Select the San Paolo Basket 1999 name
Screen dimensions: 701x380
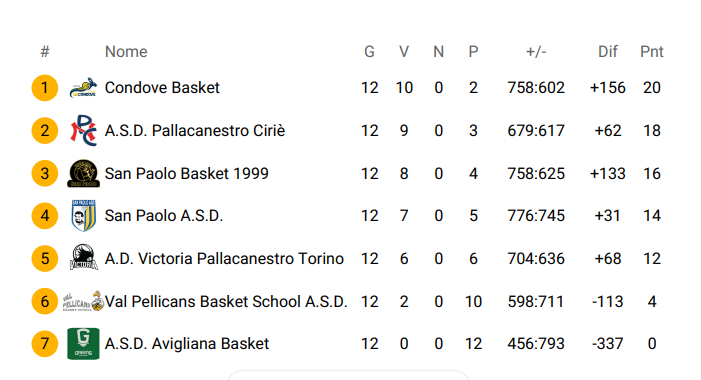click(x=186, y=173)
